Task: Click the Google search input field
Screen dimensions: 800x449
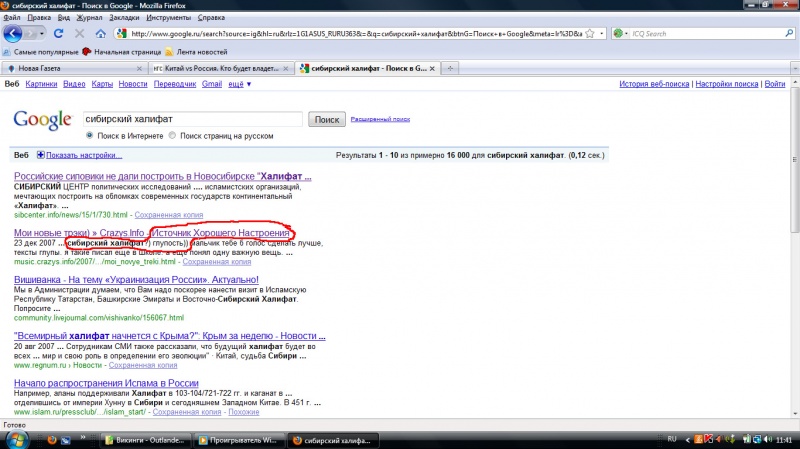Action: 192,119
